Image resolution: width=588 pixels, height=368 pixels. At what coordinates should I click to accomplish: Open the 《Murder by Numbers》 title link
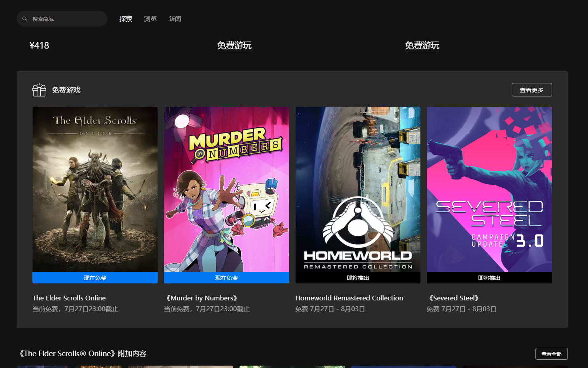(202, 298)
